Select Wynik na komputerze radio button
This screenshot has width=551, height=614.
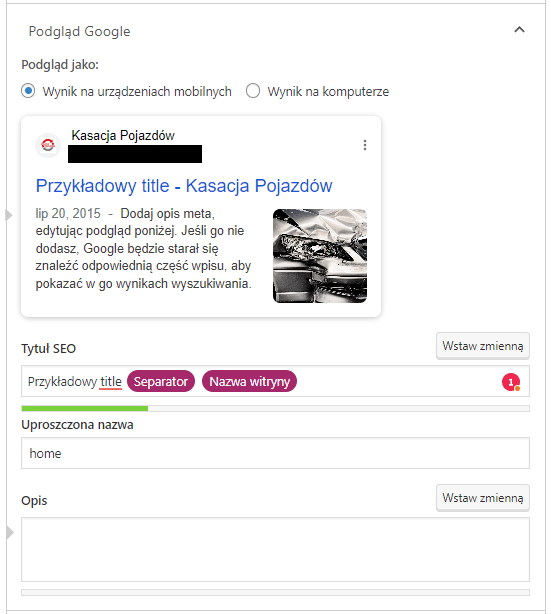pyautogui.click(x=253, y=91)
